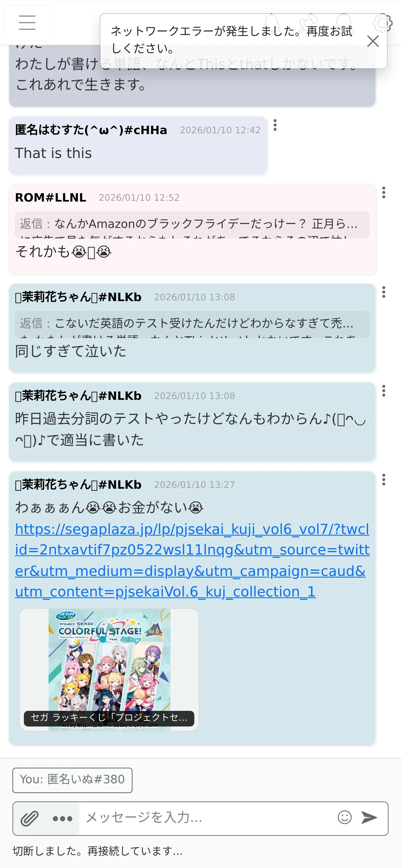This screenshot has height=868, width=401.
Task: Attach a file with the paperclip icon
Action: click(x=30, y=818)
